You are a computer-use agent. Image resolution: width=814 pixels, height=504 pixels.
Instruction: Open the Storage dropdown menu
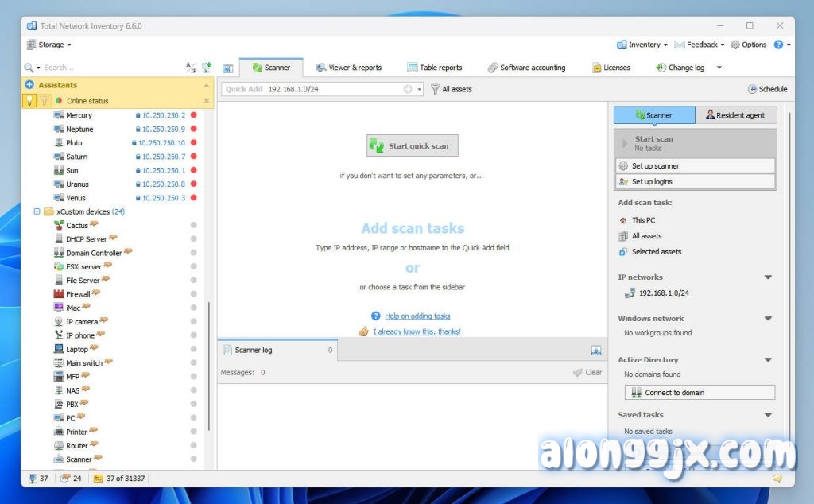pos(49,45)
